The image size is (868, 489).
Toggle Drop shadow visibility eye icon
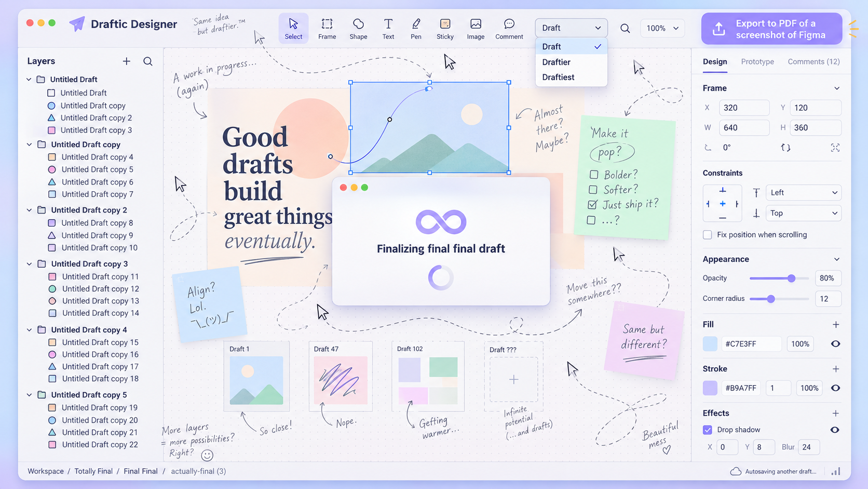coord(835,430)
